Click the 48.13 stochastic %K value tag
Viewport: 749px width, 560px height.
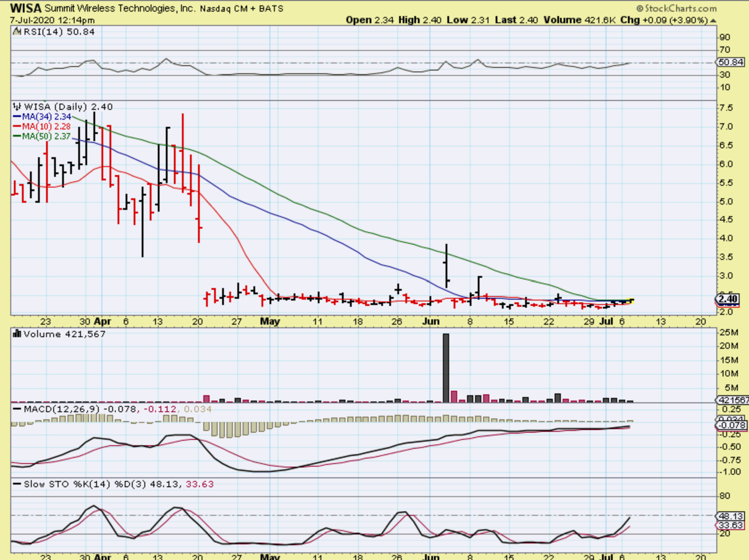pyautogui.click(x=731, y=516)
